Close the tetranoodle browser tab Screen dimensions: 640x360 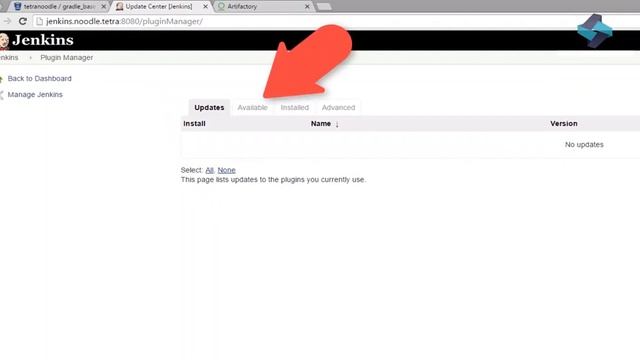click(x=104, y=7)
